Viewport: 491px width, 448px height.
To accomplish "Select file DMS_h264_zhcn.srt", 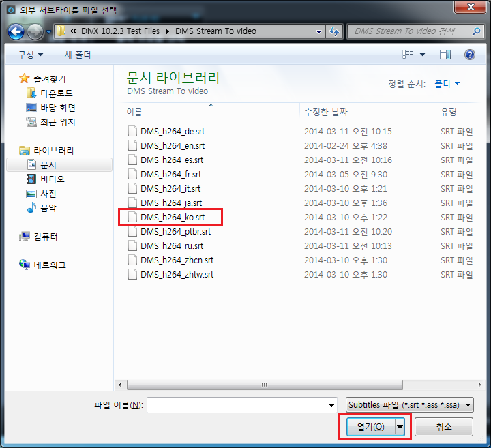I will [177, 260].
